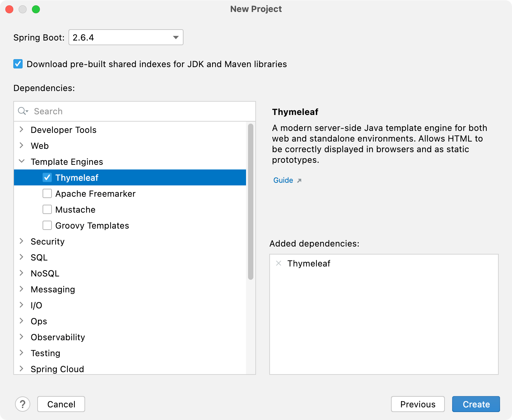Enable the Apache Freemarker dependency
The height and width of the screenshot is (420, 512).
(x=47, y=193)
